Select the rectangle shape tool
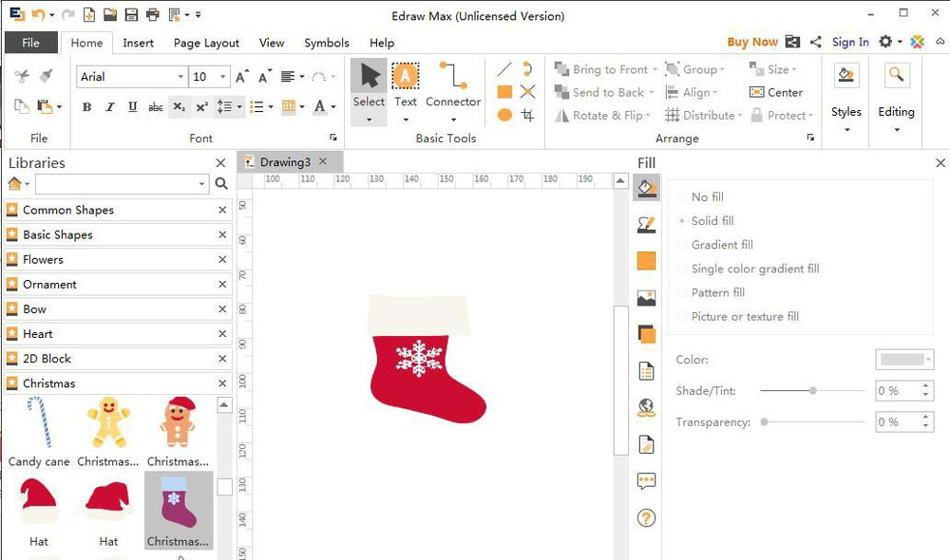Viewport: 950px width, 560px height. click(504, 92)
